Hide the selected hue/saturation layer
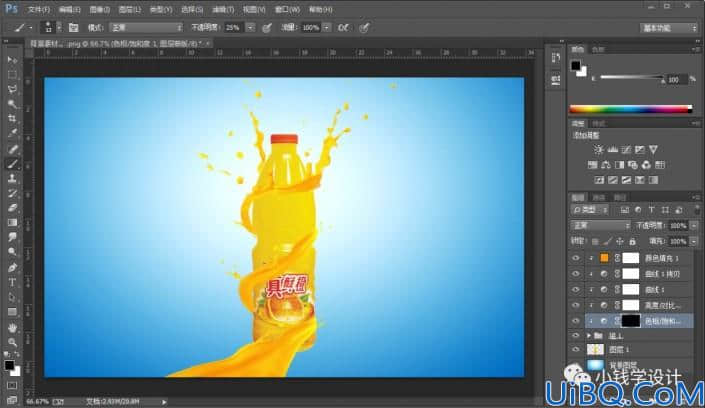 576,321
